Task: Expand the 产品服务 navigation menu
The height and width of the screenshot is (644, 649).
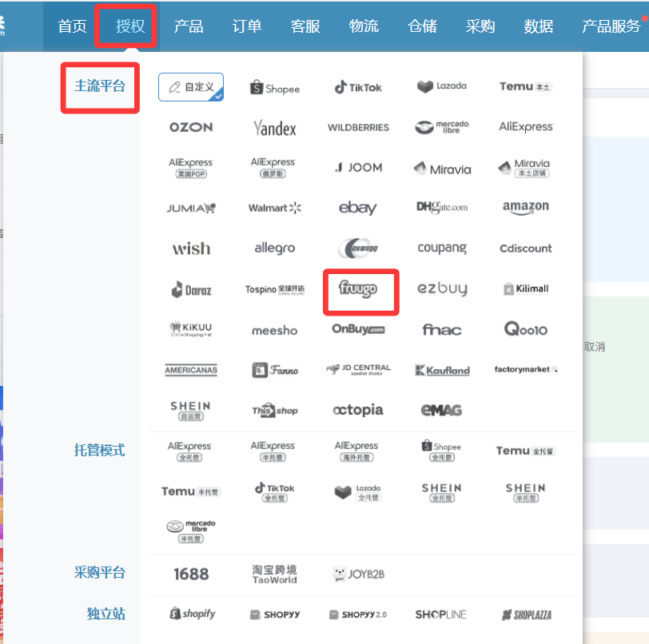Action: click(611, 26)
